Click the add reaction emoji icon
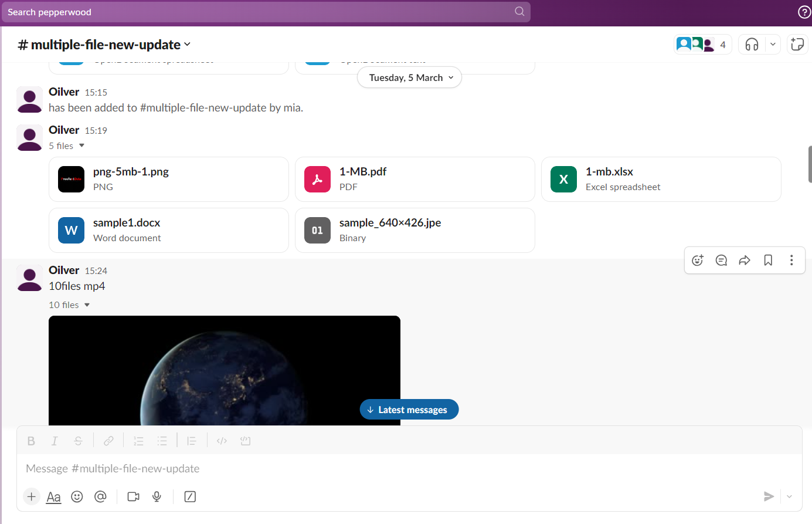812x524 pixels. tap(697, 261)
